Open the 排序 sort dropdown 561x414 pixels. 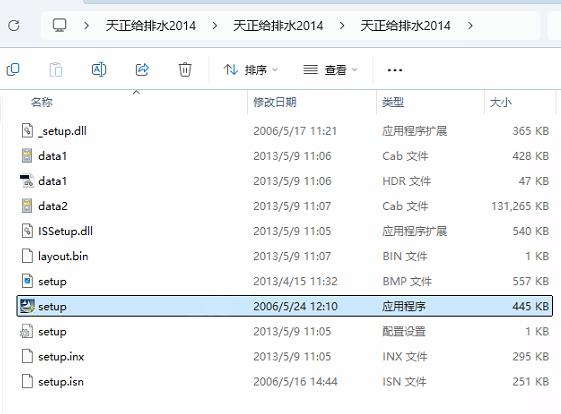[251, 70]
